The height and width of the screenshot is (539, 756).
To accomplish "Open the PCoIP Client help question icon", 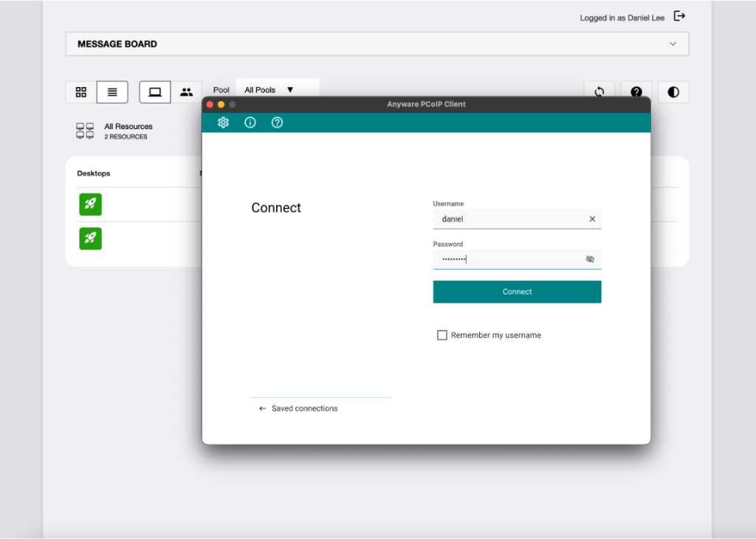I will click(277, 123).
